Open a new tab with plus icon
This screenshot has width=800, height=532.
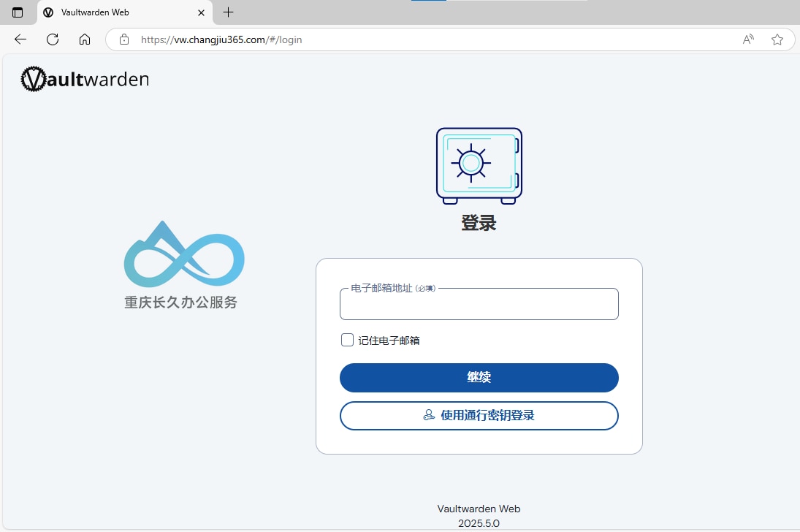(228, 12)
